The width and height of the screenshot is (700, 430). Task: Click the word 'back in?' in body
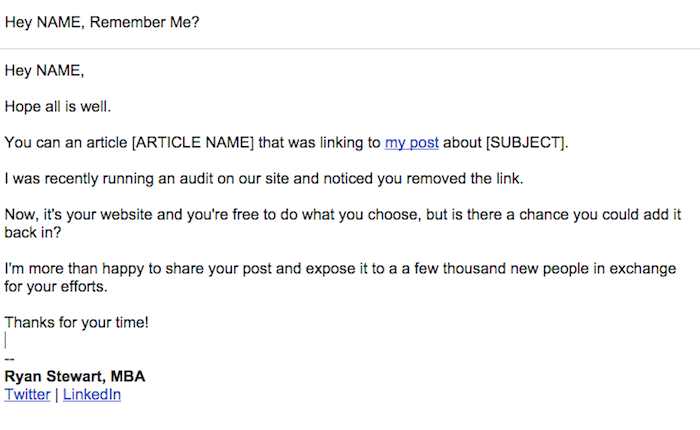pos(33,232)
